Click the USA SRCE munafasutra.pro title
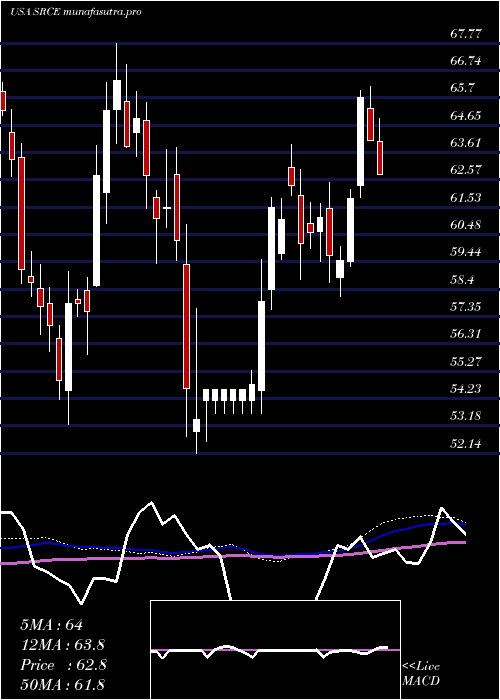 click(75, 12)
